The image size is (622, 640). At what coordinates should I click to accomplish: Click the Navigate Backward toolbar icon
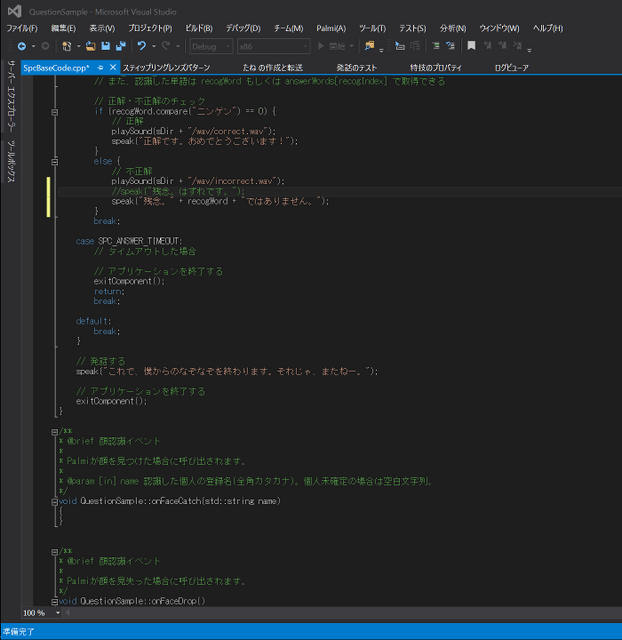click(x=20, y=46)
